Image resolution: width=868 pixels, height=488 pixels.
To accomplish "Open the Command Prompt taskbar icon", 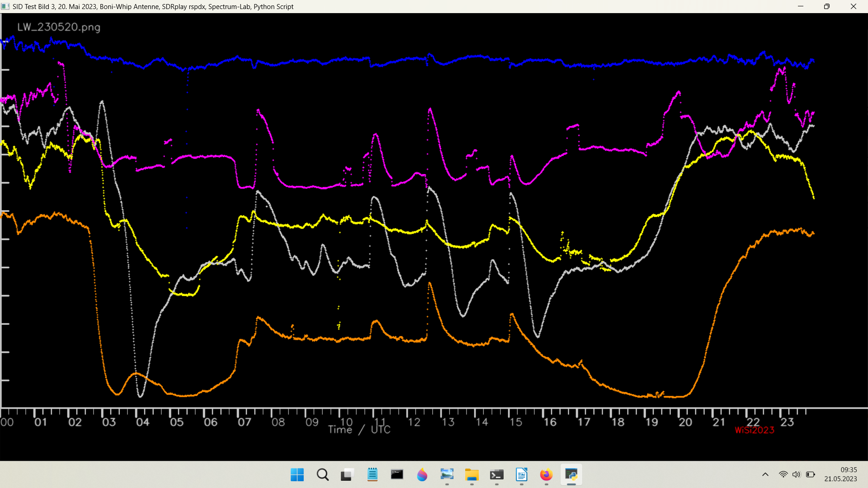I will 397,474.
